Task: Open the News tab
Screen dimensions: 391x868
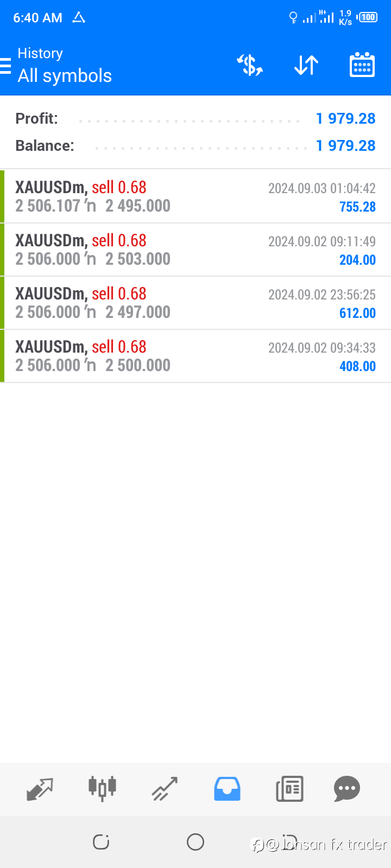Action: [289, 789]
